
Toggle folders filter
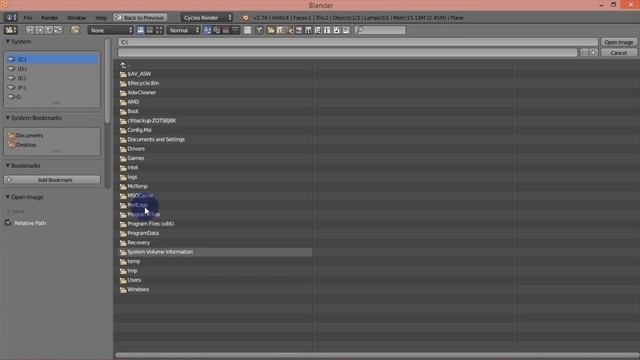pyautogui.click(x=271, y=30)
